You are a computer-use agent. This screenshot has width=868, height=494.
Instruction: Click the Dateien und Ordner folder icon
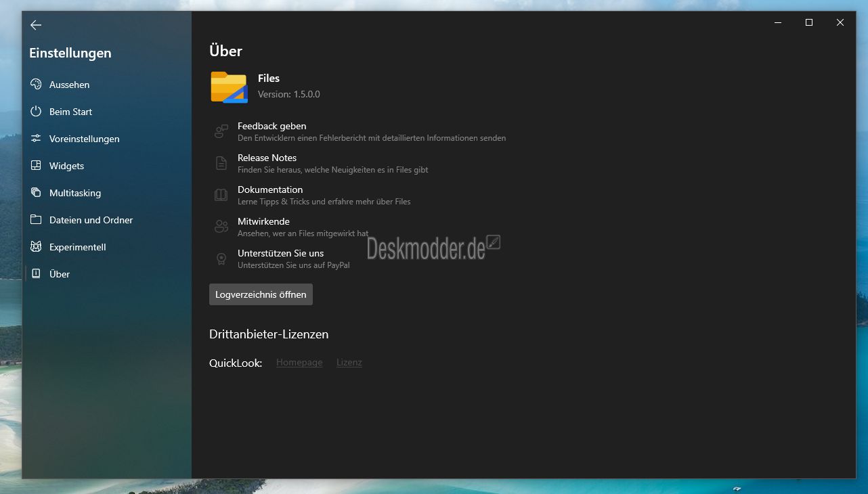(x=36, y=220)
